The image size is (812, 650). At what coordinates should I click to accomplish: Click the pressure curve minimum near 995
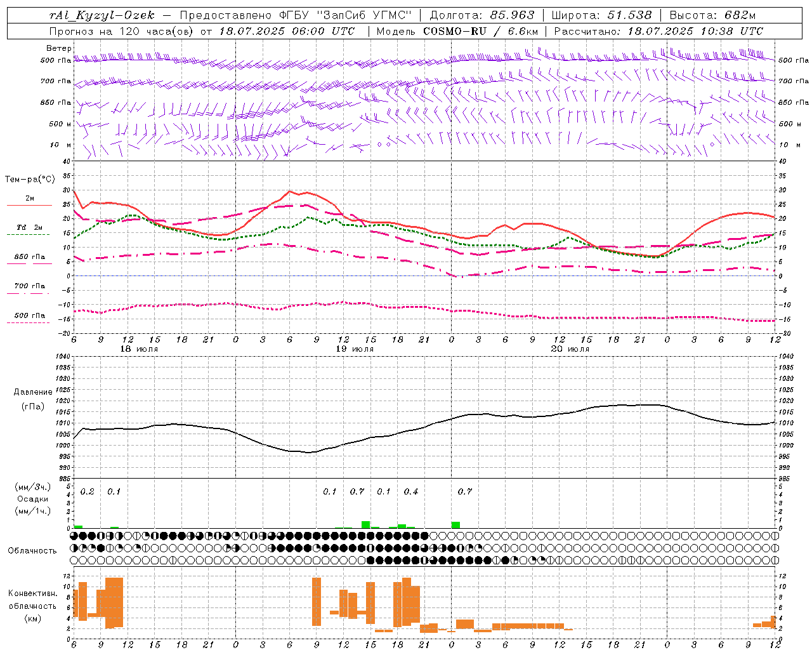[x=309, y=452]
